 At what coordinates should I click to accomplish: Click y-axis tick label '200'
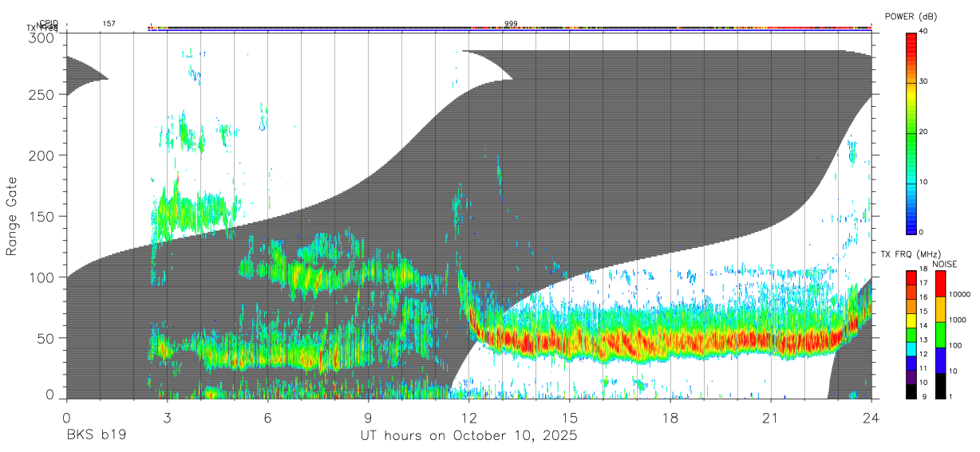tap(42, 155)
